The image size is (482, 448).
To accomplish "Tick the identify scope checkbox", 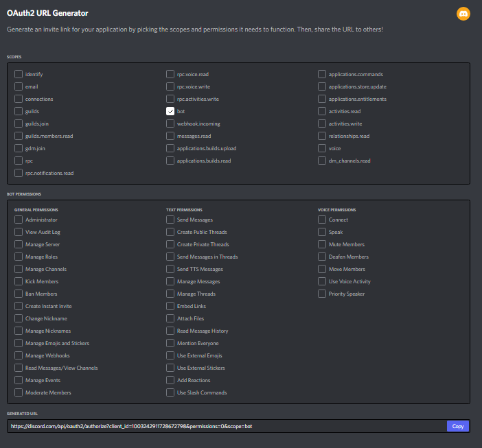I will click(19, 74).
